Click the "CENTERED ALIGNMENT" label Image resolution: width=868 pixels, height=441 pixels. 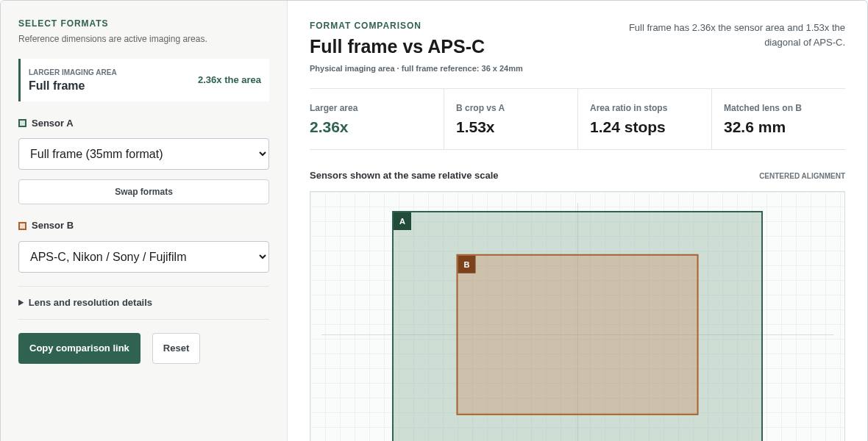(802, 176)
